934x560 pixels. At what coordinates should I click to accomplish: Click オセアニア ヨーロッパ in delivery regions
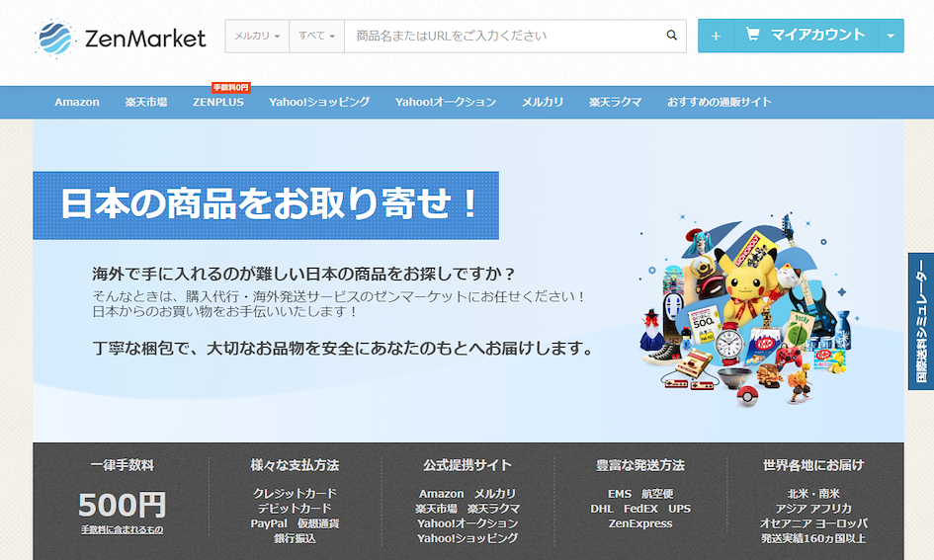813,523
